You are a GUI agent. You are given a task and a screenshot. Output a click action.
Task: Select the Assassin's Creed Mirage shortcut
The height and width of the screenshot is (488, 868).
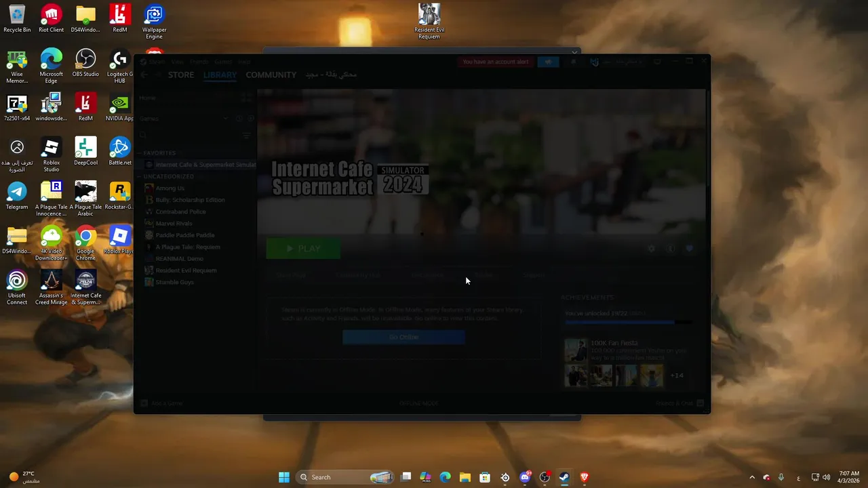(x=51, y=288)
